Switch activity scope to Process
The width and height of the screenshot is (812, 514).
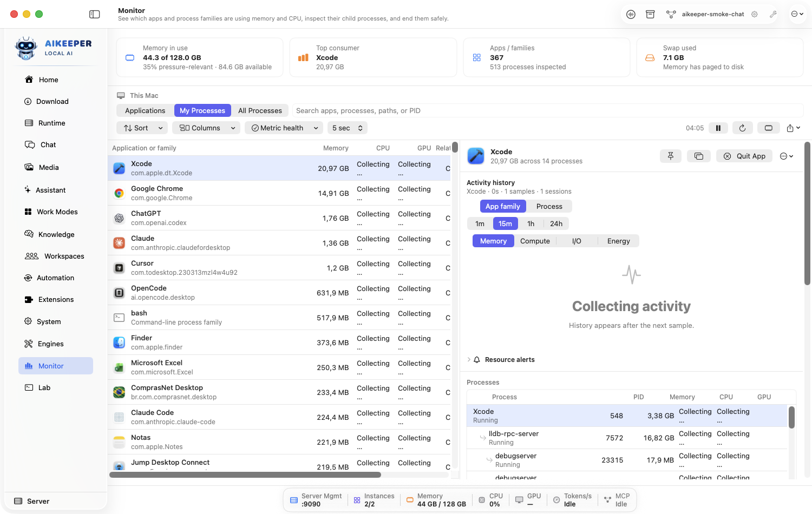pyautogui.click(x=549, y=206)
